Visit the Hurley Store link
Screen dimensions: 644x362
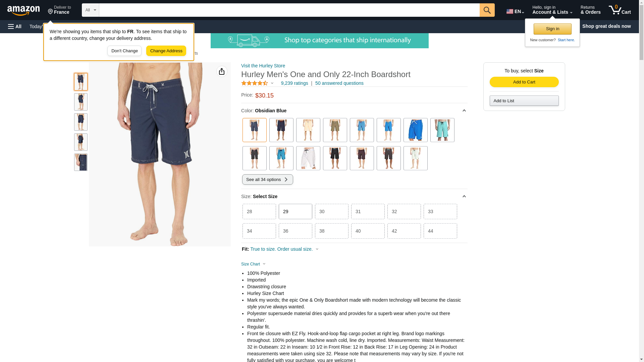click(x=263, y=66)
